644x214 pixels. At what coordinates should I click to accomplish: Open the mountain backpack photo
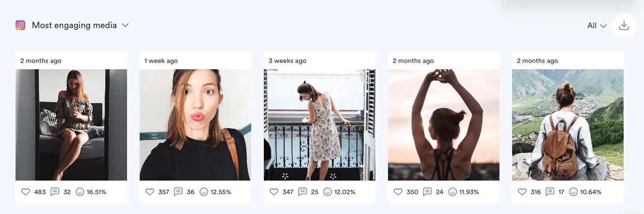pos(568,125)
